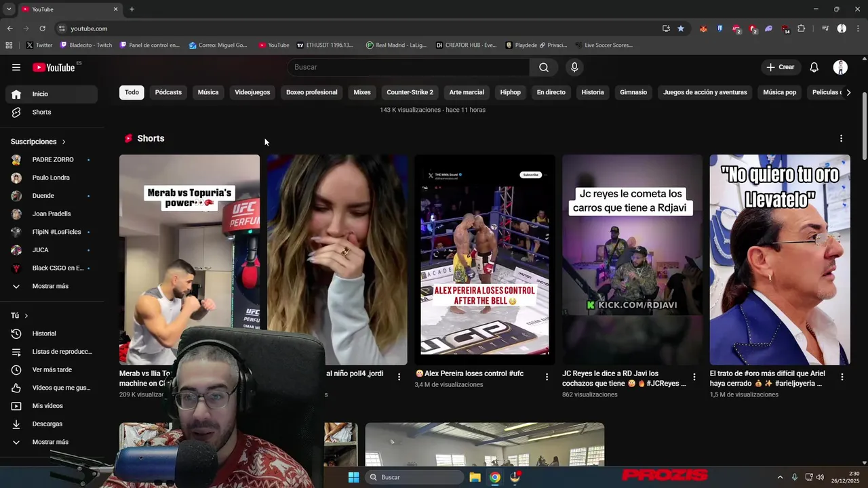The image size is (868, 488).
Task: Open options for niño poll4 short
Action: pyautogui.click(x=399, y=377)
